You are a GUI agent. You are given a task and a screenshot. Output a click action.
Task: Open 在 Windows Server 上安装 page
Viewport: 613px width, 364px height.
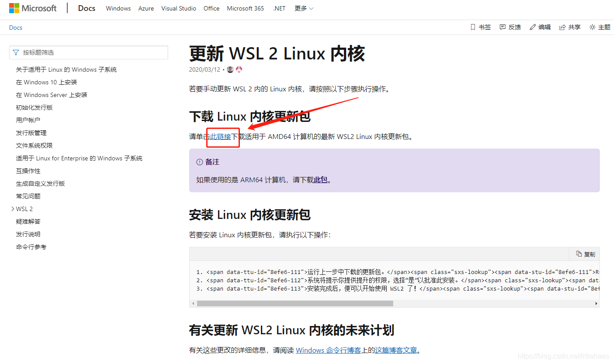[52, 95]
